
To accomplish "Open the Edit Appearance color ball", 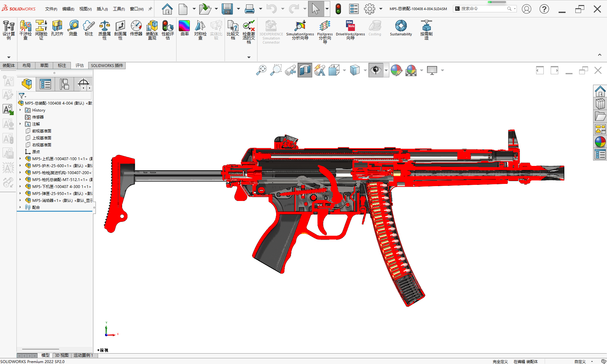I will (396, 70).
